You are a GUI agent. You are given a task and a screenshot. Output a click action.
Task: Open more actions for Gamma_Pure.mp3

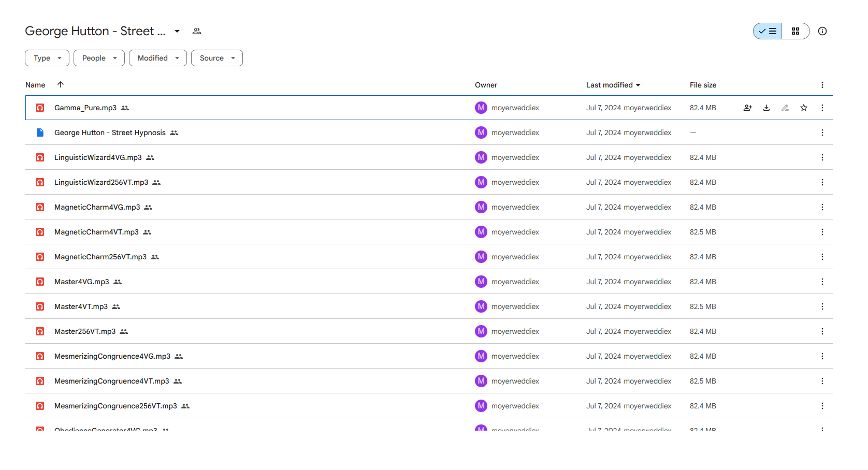point(822,108)
